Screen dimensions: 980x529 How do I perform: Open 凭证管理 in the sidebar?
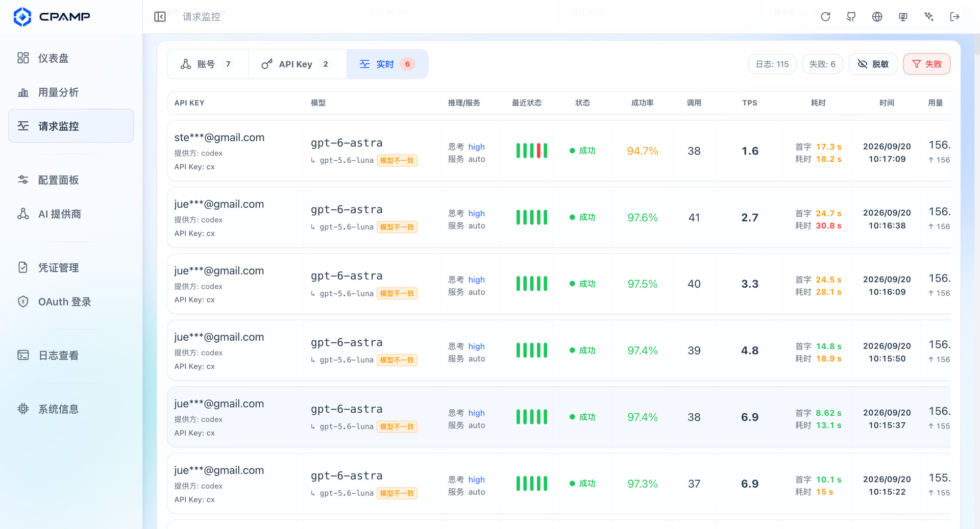pyautogui.click(x=71, y=268)
